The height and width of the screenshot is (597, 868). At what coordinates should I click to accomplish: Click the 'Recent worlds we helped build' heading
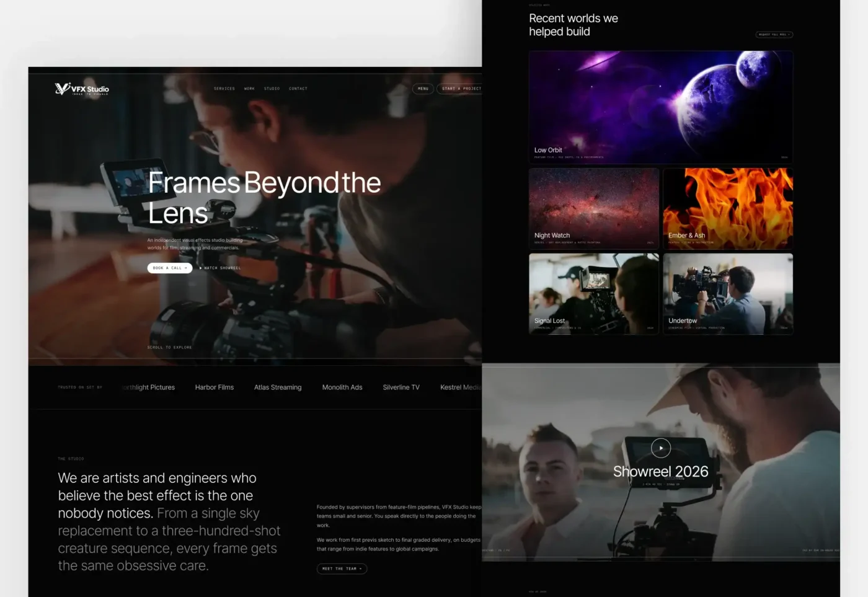tap(573, 25)
